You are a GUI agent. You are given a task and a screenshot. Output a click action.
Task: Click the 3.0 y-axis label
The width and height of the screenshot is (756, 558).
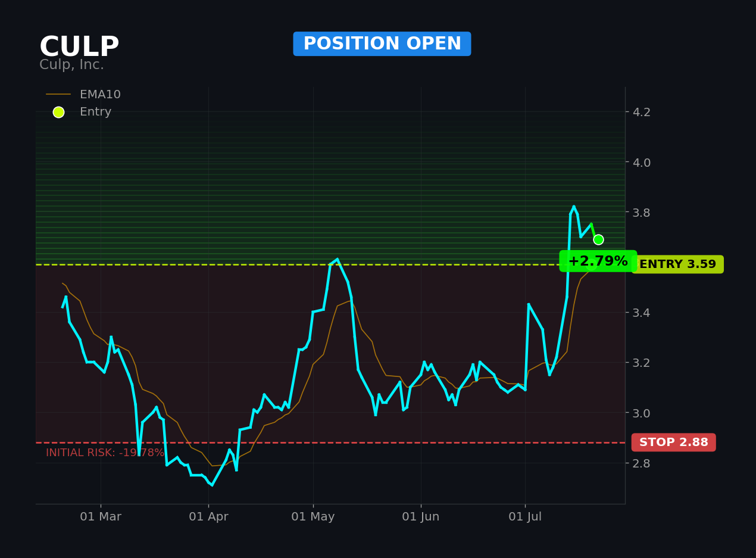[641, 413]
